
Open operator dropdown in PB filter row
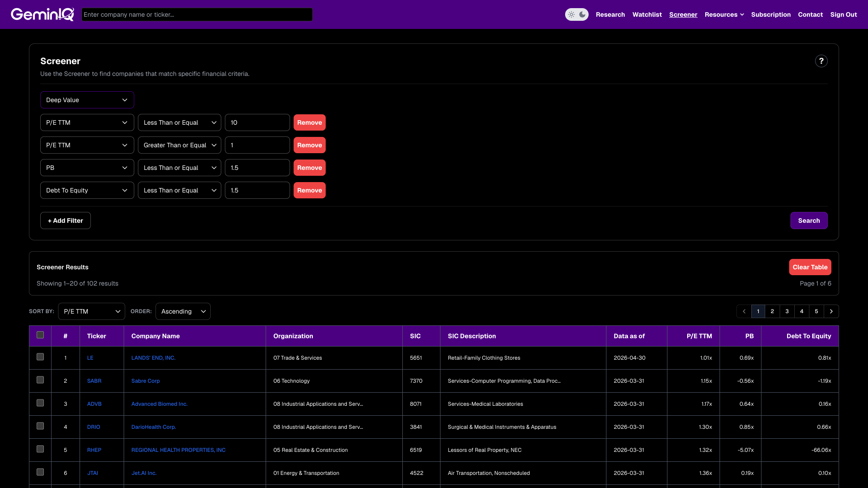pos(179,168)
